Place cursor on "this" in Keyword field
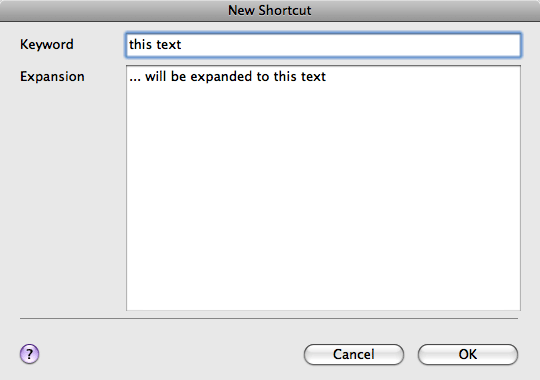 (140, 44)
